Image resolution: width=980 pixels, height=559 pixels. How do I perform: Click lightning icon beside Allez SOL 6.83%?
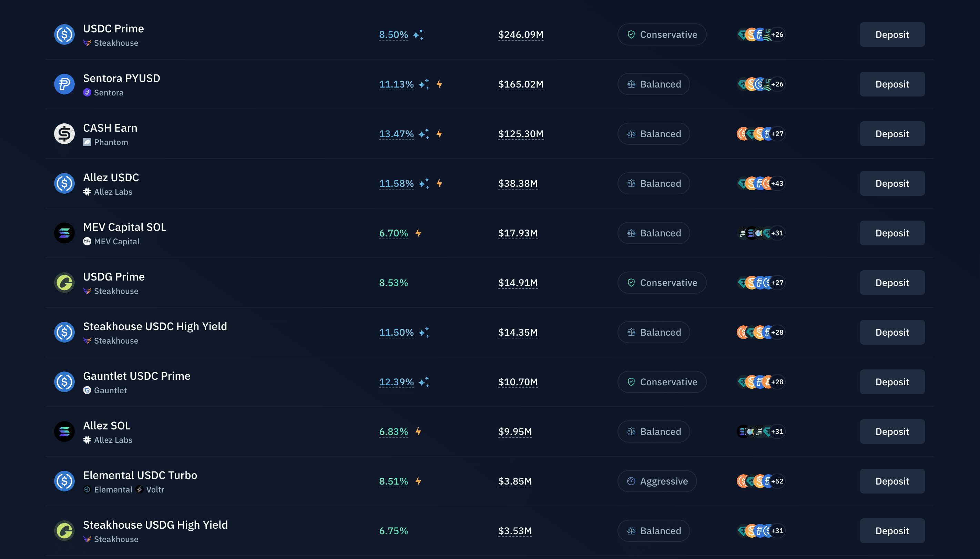point(418,431)
